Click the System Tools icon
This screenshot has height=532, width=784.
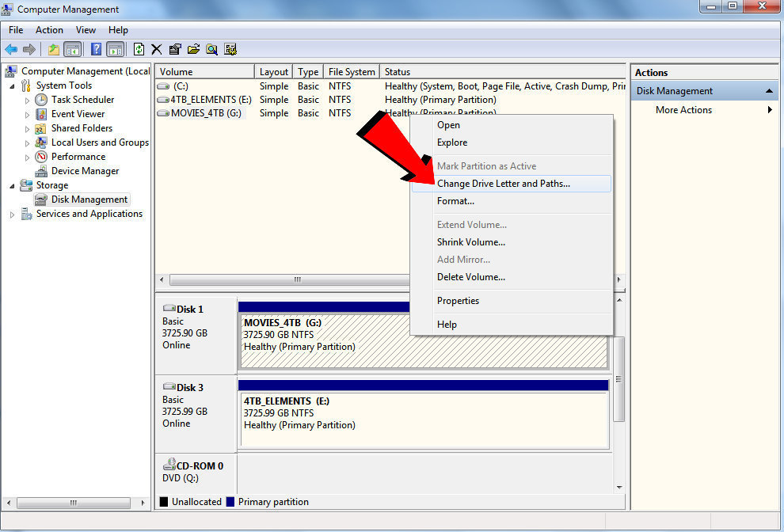point(26,85)
